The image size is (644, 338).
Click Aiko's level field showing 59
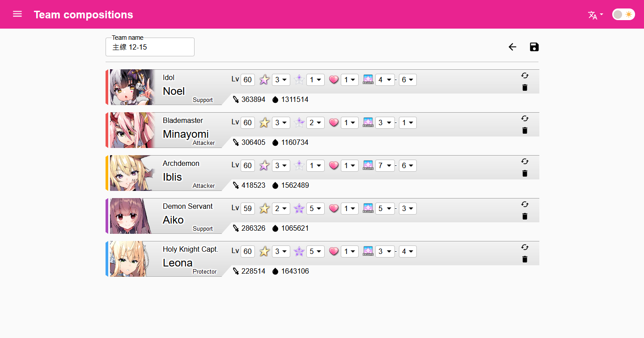pos(247,208)
